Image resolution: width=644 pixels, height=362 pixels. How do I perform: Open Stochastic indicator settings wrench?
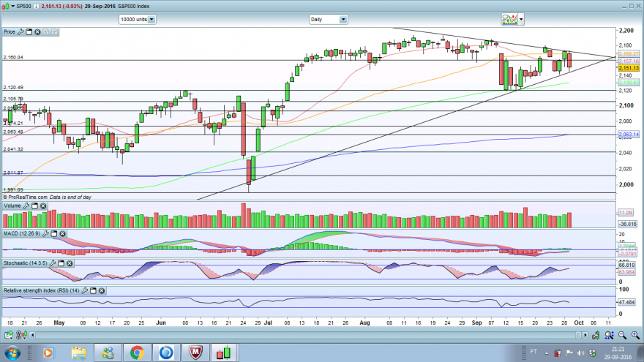pyautogui.click(x=52, y=263)
